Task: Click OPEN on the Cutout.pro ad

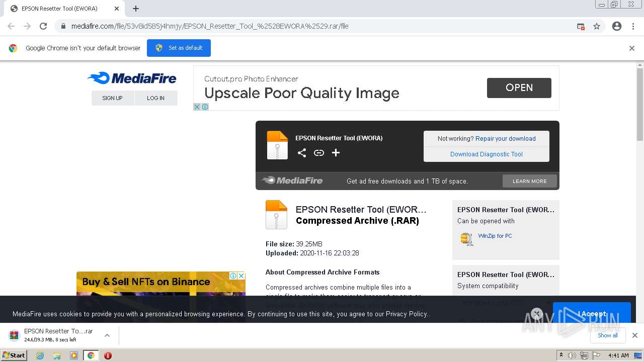Action: tap(519, 88)
